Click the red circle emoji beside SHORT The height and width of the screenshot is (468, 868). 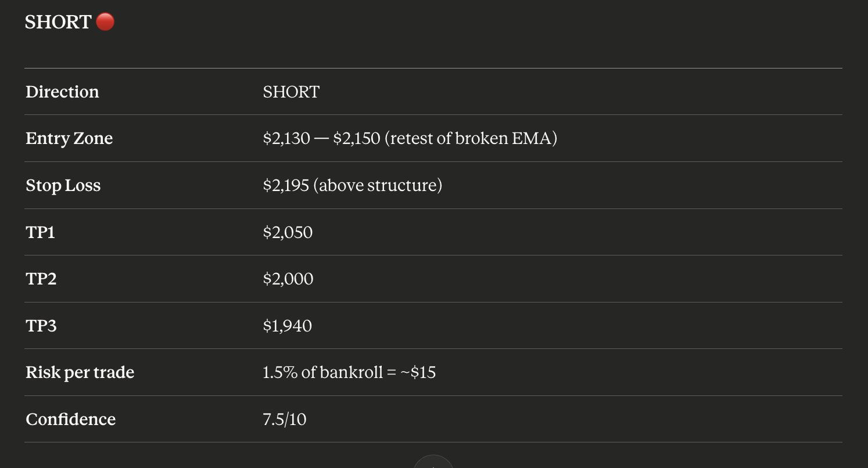(x=105, y=22)
